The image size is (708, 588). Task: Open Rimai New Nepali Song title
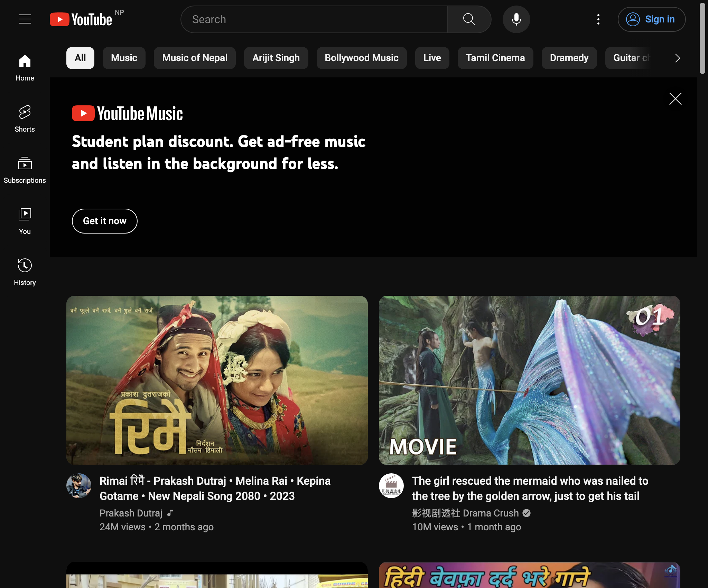(215, 489)
